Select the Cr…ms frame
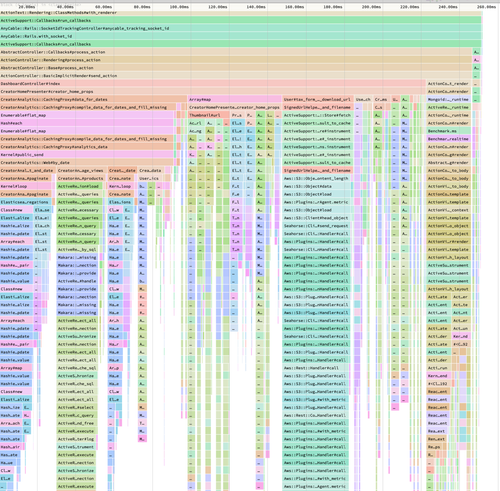This screenshot has width=500, height=491. coord(381,99)
